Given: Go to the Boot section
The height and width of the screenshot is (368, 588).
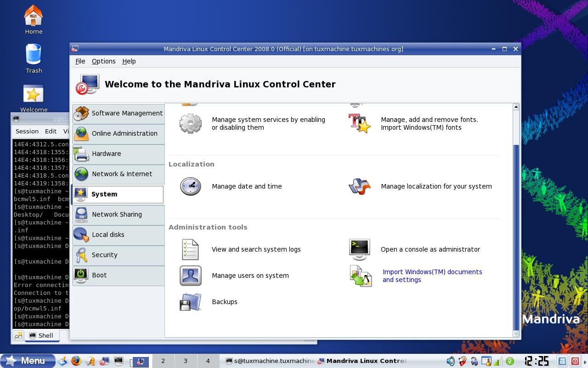Looking at the screenshot, I should tap(118, 275).
